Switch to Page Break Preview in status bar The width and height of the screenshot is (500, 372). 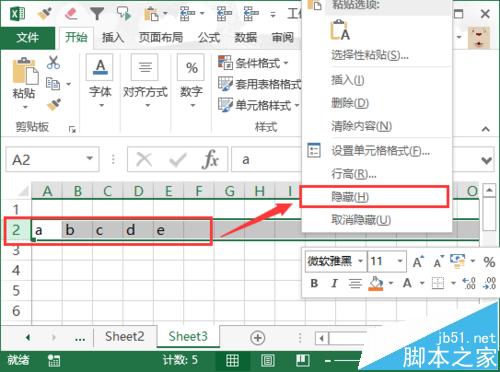click(303, 360)
